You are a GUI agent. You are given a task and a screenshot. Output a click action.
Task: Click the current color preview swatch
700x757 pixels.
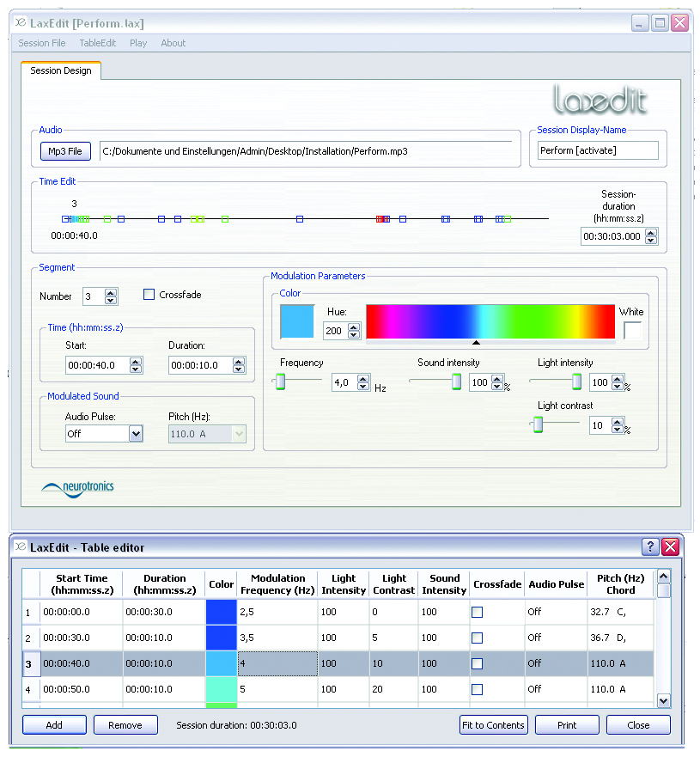click(297, 321)
